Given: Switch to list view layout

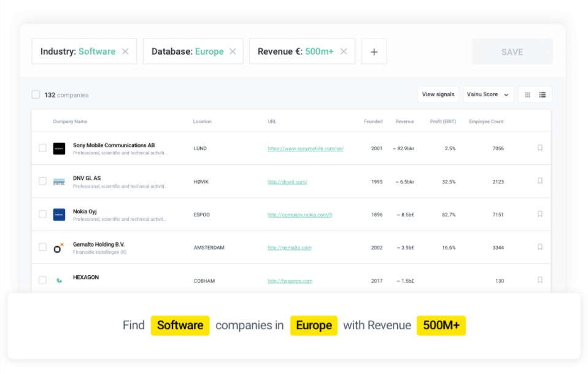Looking at the screenshot, I should 543,94.
